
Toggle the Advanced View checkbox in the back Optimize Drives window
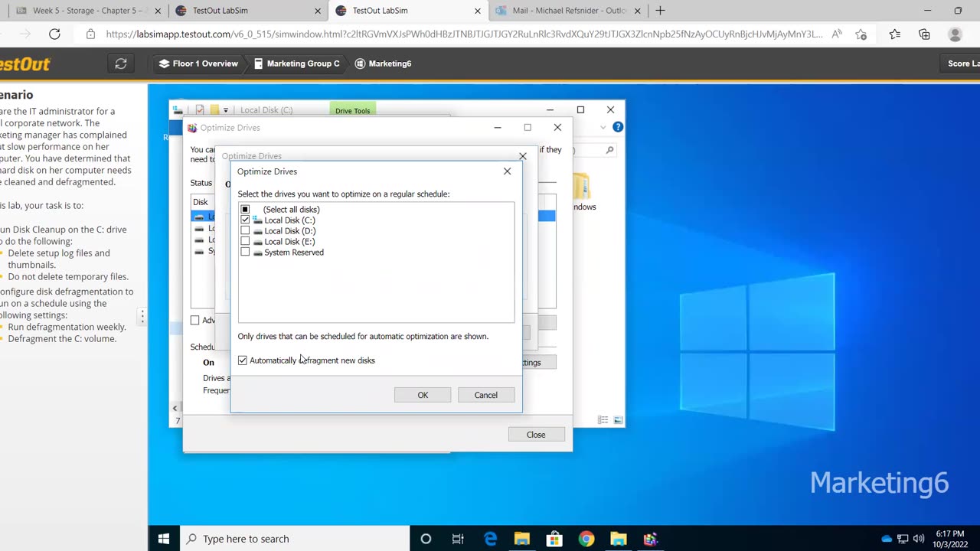[x=194, y=320]
